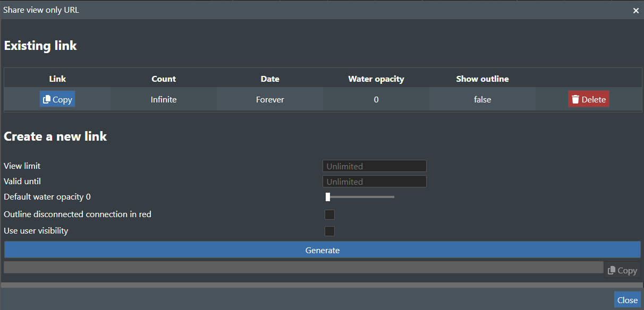Enable Outline disconnected connection in red
The height and width of the screenshot is (310, 644).
pos(329,214)
